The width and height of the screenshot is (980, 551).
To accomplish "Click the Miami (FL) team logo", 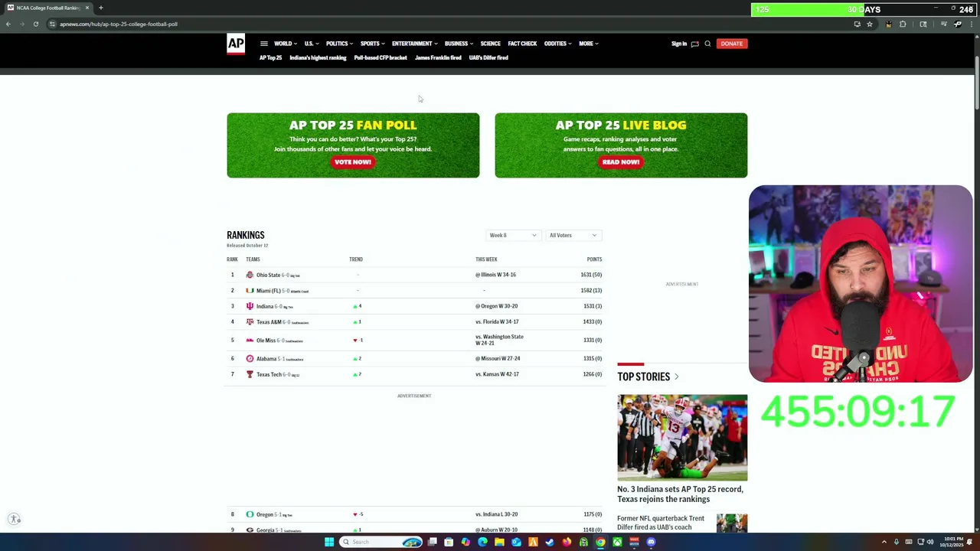I will tap(250, 291).
